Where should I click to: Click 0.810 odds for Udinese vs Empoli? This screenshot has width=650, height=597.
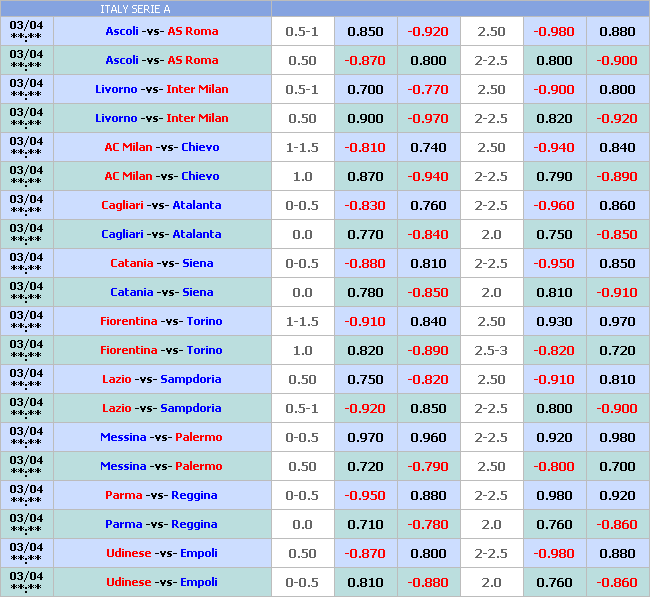365,582
